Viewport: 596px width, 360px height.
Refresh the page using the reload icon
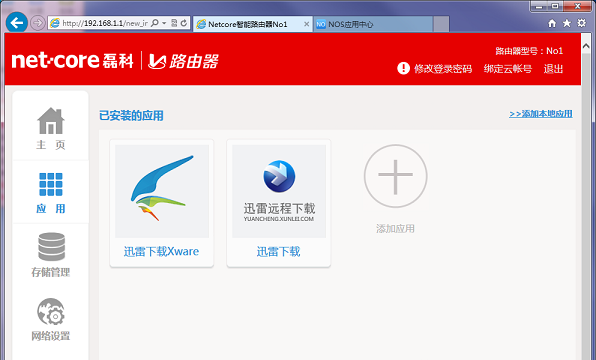click(x=184, y=23)
